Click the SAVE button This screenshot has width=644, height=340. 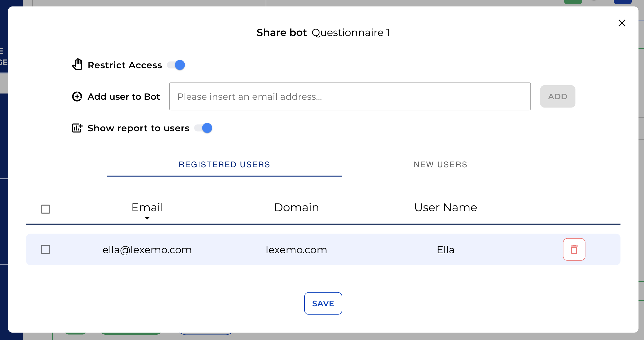[323, 303]
